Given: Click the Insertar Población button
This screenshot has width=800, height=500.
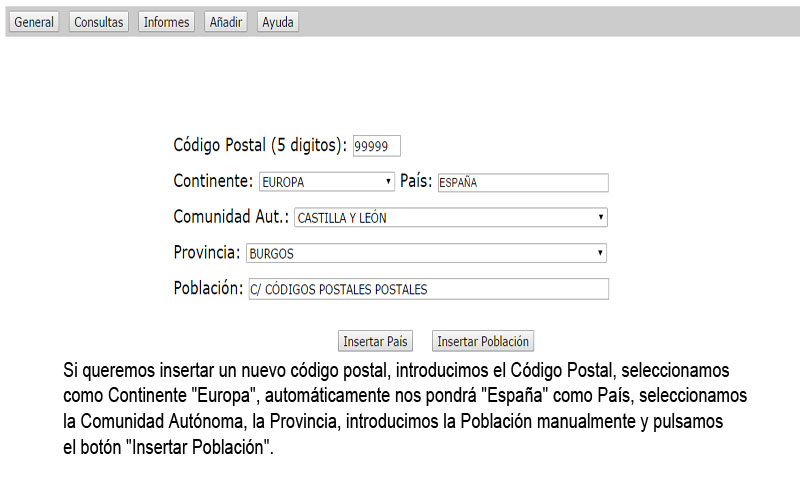Looking at the screenshot, I should [x=483, y=341].
